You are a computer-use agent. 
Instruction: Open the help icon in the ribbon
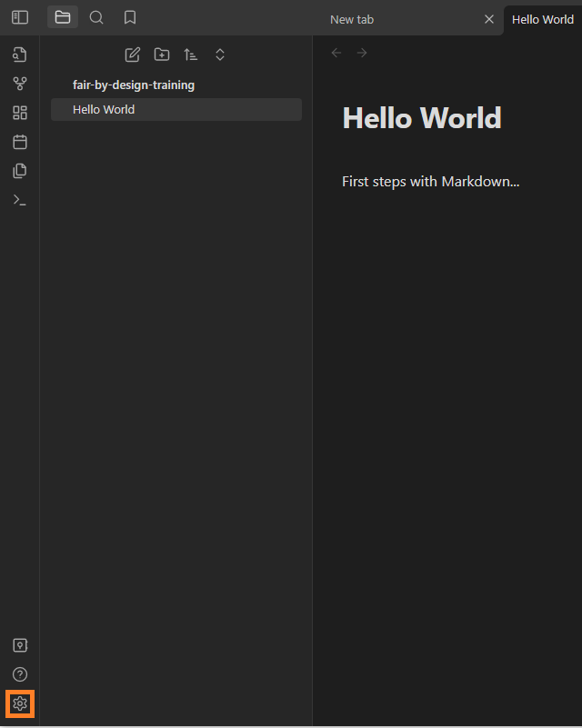pyautogui.click(x=19, y=674)
